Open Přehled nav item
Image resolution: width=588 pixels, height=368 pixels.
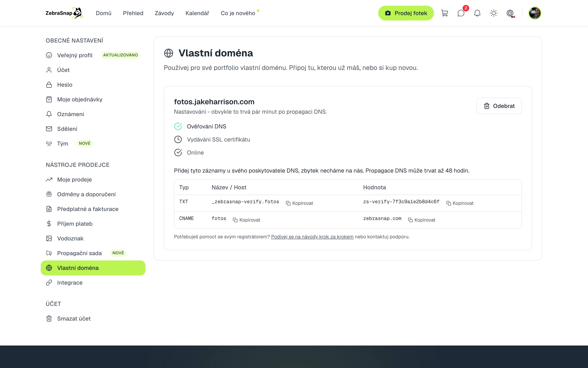click(x=133, y=13)
